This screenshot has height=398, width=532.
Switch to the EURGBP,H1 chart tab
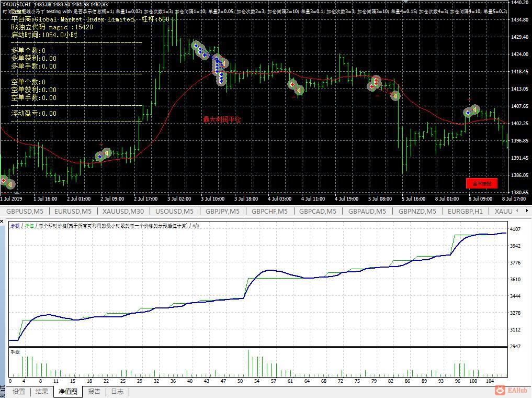point(465,211)
